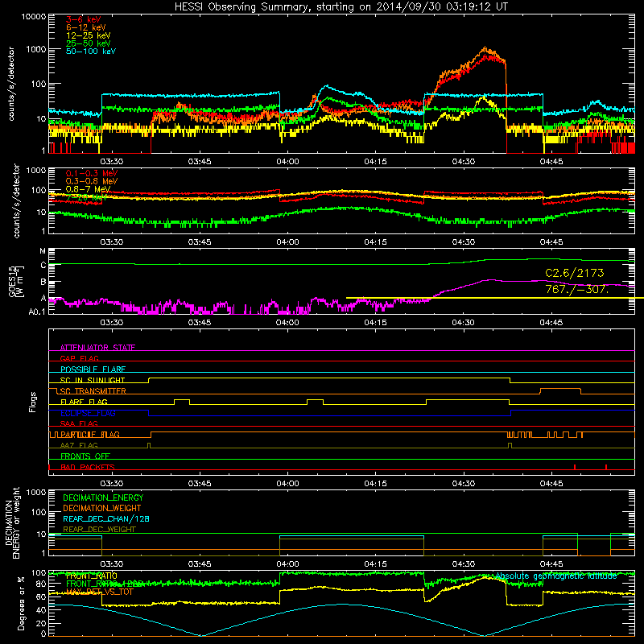Click the DECIMATION_ENERGY legend label
Viewport: 644px width, 644px height.
click(x=103, y=497)
